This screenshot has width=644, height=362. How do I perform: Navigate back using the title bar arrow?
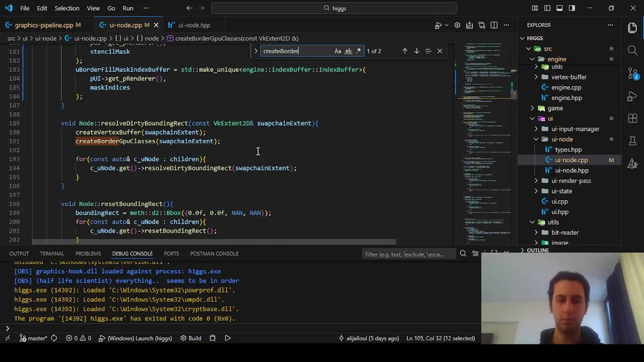point(189,8)
